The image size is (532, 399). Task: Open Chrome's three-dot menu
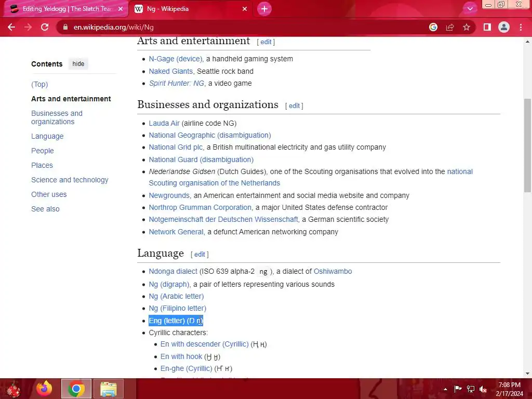[521, 27]
